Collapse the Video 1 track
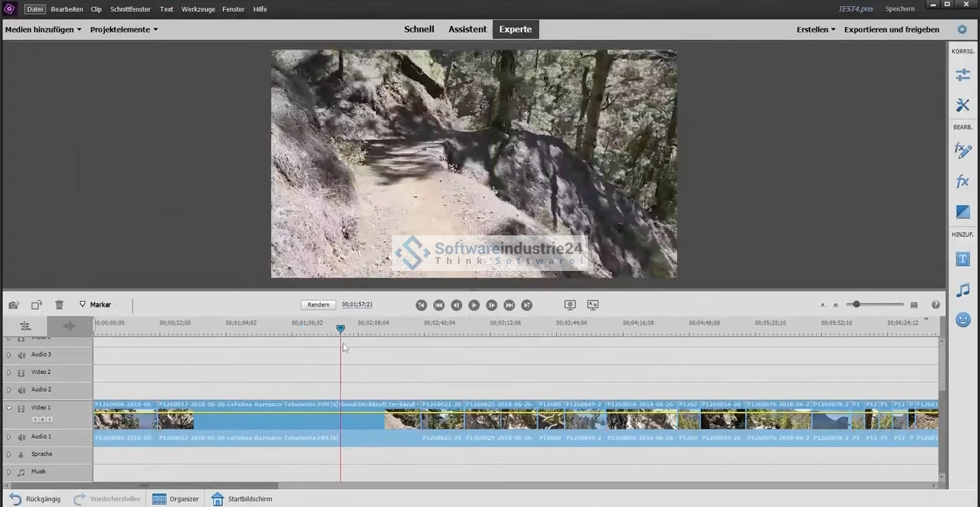The width and height of the screenshot is (980, 507). pos(9,408)
